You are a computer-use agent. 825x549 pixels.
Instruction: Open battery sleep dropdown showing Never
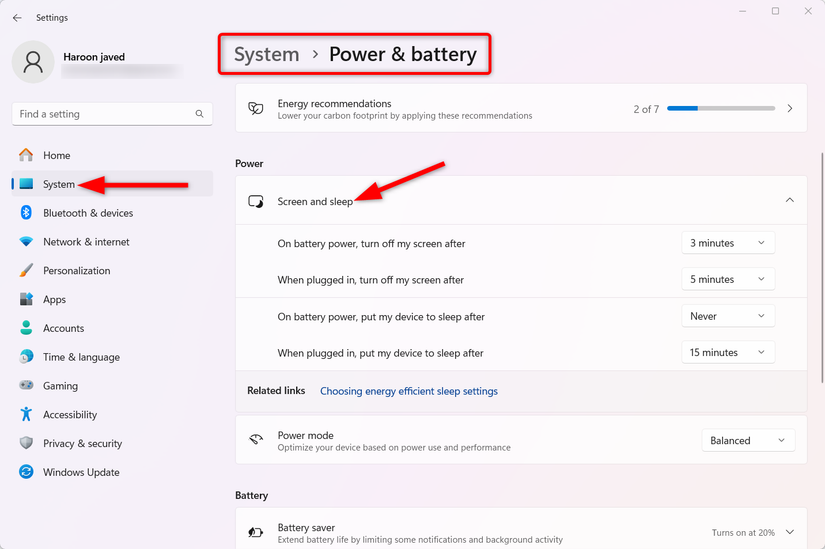click(x=727, y=316)
